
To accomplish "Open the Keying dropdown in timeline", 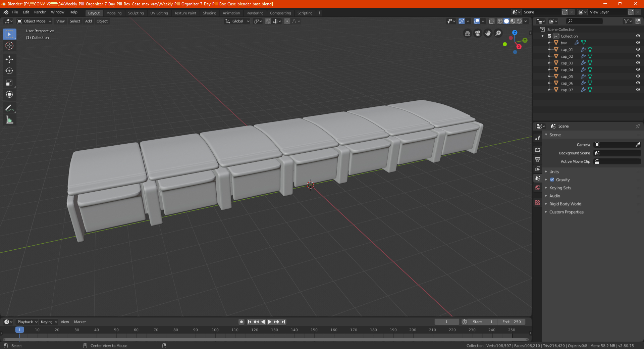I will click(49, 322).
